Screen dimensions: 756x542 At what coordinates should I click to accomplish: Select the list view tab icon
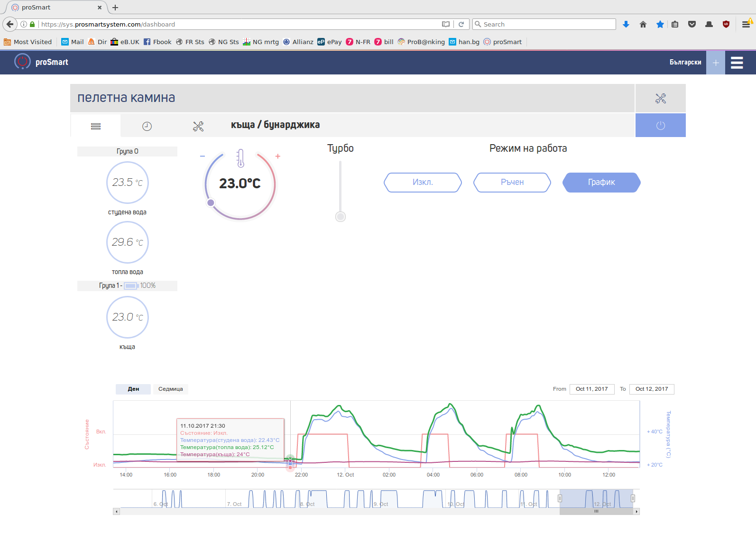96,126
